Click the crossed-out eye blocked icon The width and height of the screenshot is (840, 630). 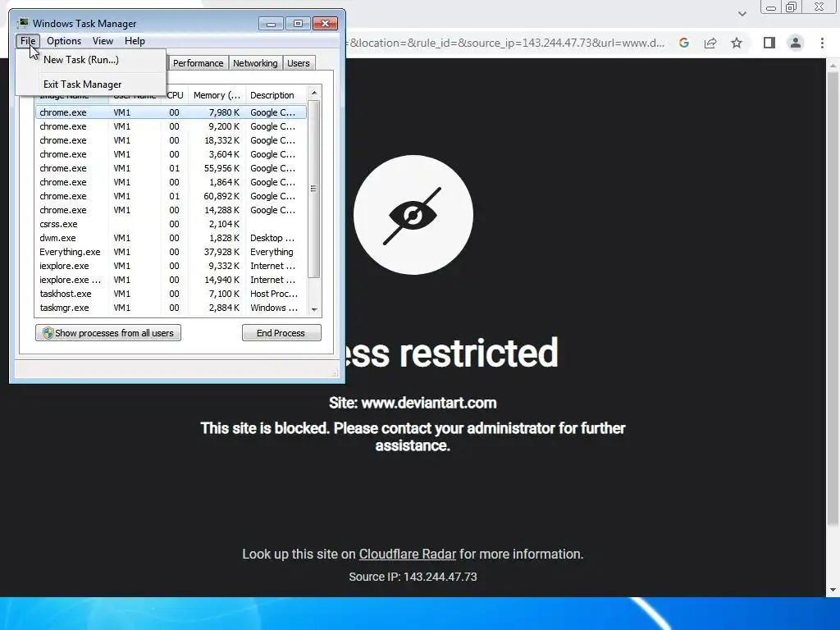[413, 215]
